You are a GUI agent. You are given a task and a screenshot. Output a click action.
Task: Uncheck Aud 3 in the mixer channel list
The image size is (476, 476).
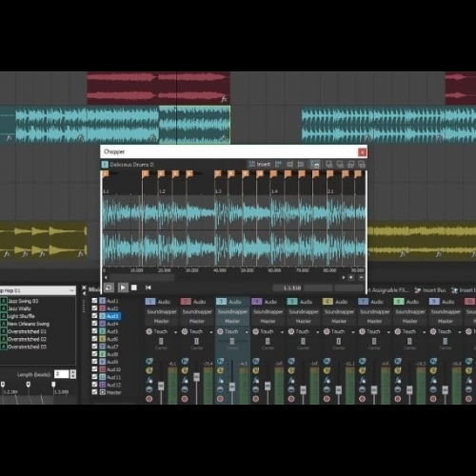click(x=94, y=316)
